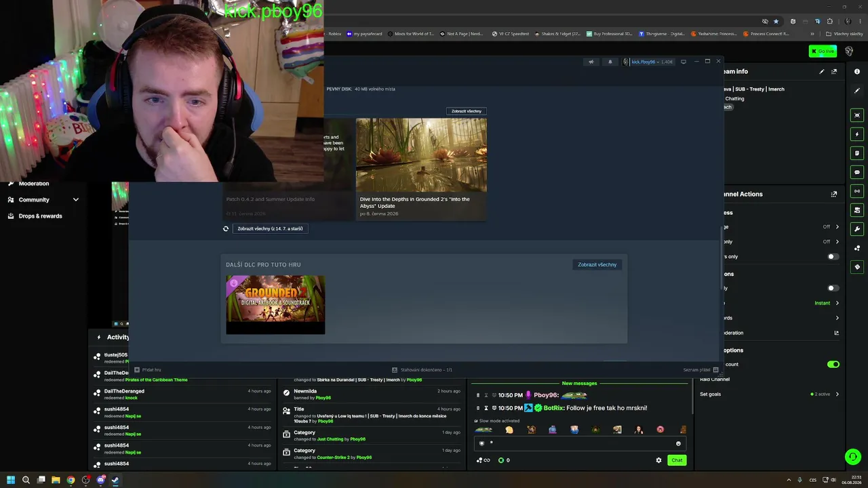The height and width of the screenshot is (488, 868).
Task: Click the tag icon in right sidebar
Action: [x=857, y=267]
